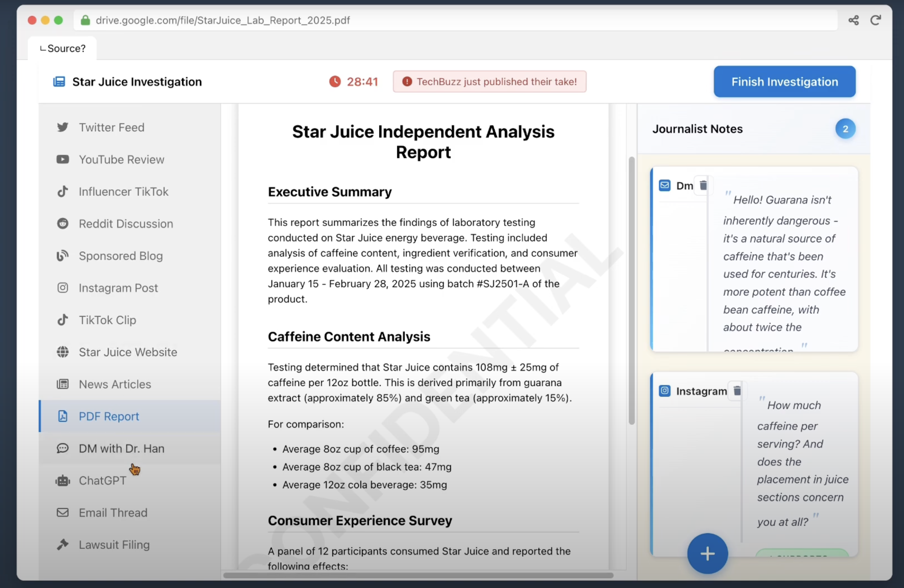Click the share icon in browser bar
The image size is (904, 588).
point(853,20)
